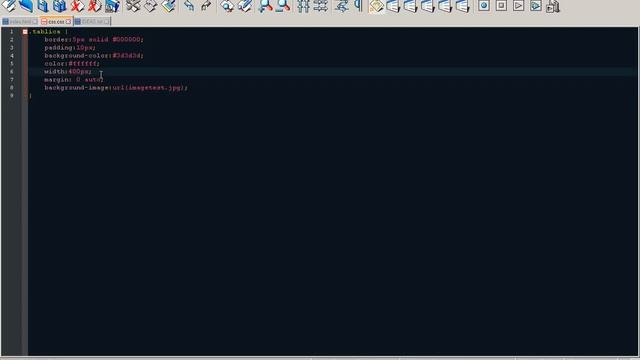
Task: Close the index.html tab
Action: point(35,22)
